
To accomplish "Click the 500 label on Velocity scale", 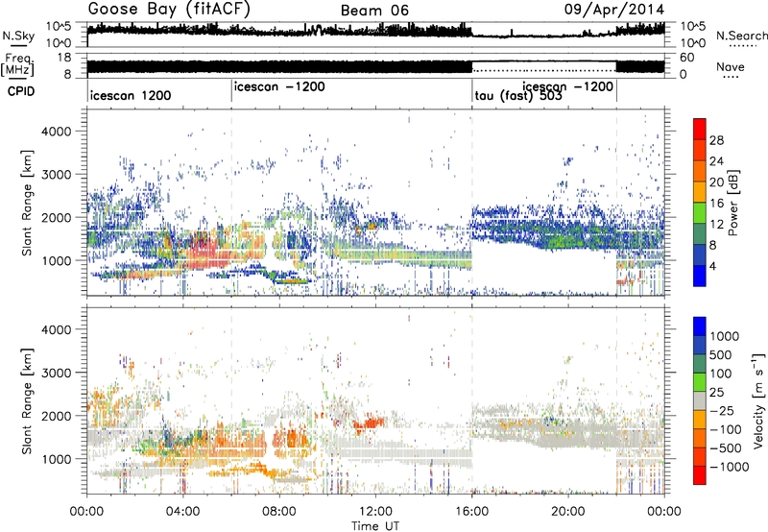I will 722,355.
